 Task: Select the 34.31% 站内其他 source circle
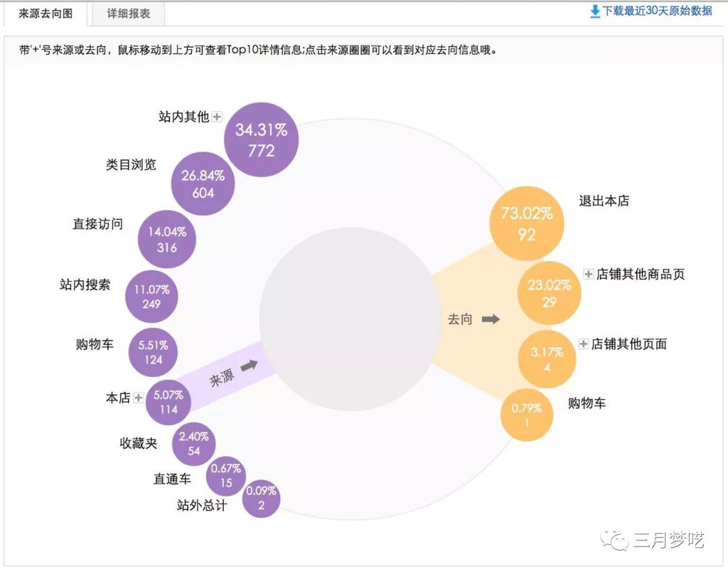coord(261,140)
